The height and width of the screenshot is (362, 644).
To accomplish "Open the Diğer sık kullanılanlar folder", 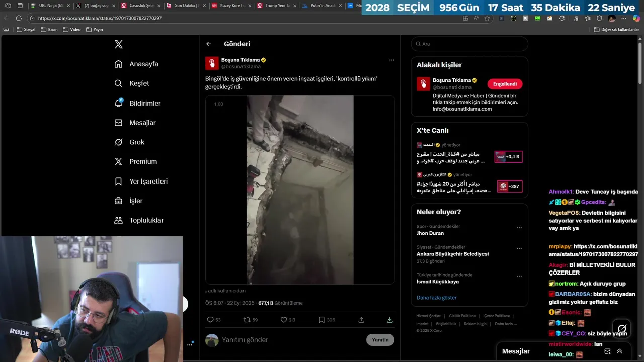I will 616,30.
